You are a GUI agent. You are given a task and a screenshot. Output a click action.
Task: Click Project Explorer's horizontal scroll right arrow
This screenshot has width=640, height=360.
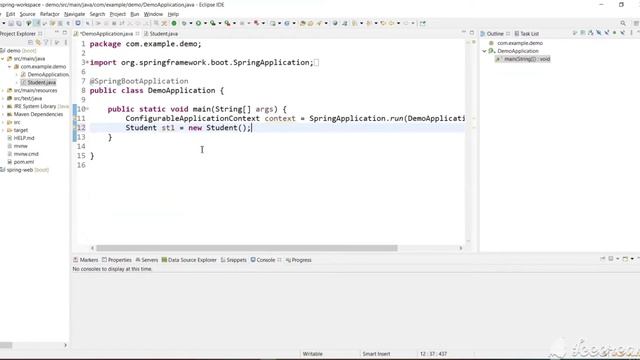(x=65, y=345)
